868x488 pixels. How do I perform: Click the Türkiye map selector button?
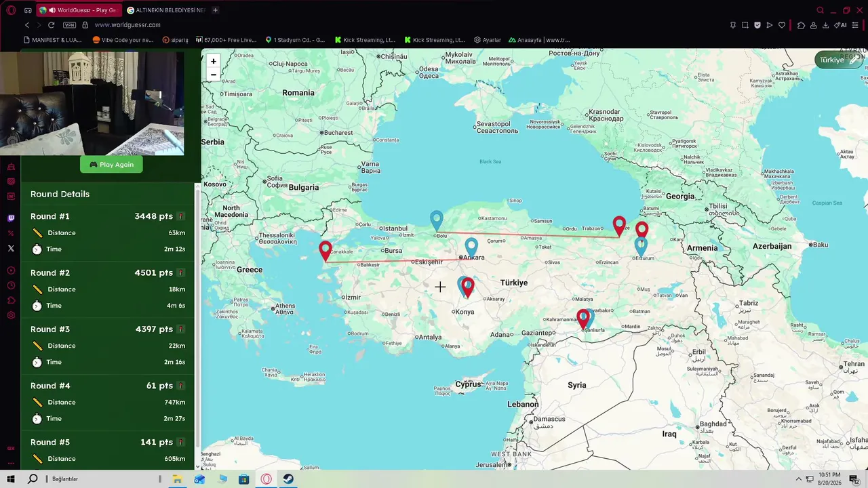point(840,60)
